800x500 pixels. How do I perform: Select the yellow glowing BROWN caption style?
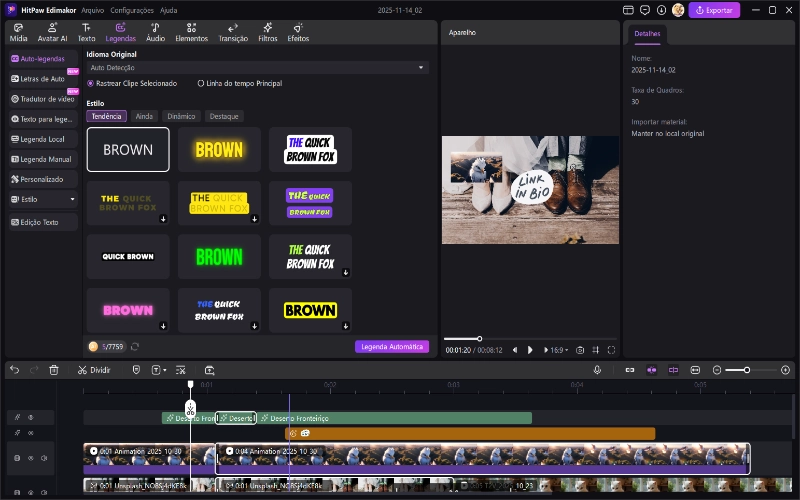[x=219, y=150]
